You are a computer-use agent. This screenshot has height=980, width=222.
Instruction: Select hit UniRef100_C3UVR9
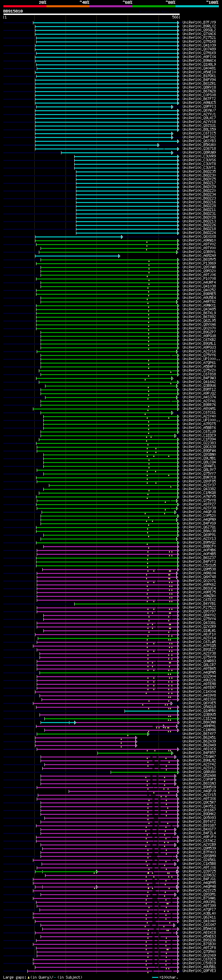tap(199, 156)
